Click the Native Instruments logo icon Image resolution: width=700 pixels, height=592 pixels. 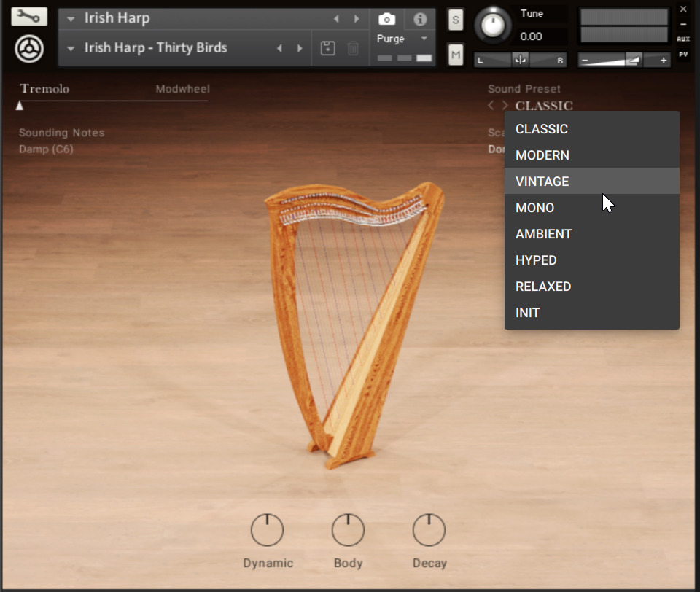[x=29, y=49]
